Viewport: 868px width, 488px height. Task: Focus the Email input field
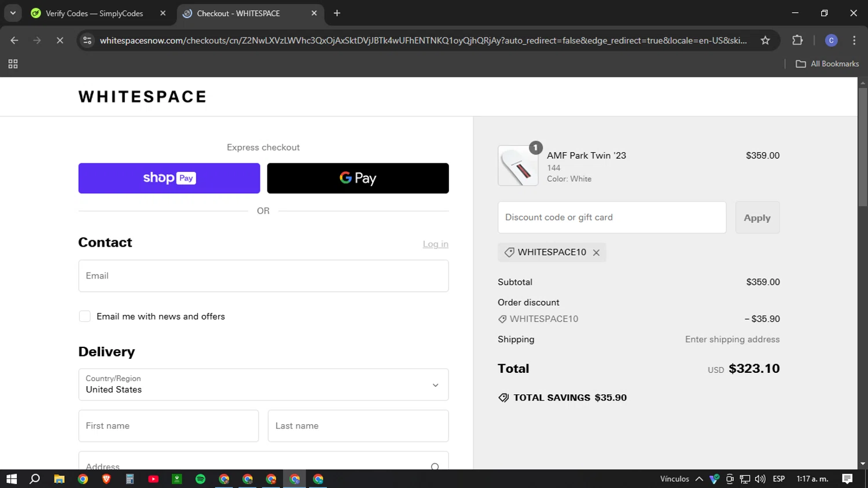point(263,276)
